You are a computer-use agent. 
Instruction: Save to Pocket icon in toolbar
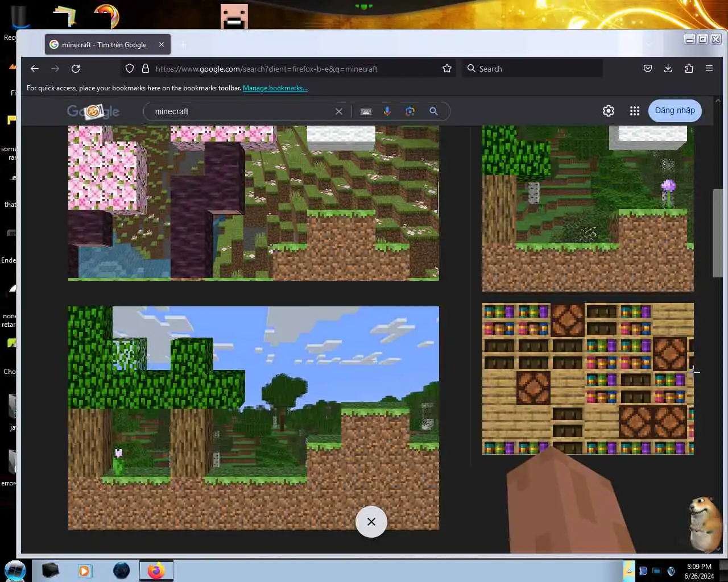648,69
